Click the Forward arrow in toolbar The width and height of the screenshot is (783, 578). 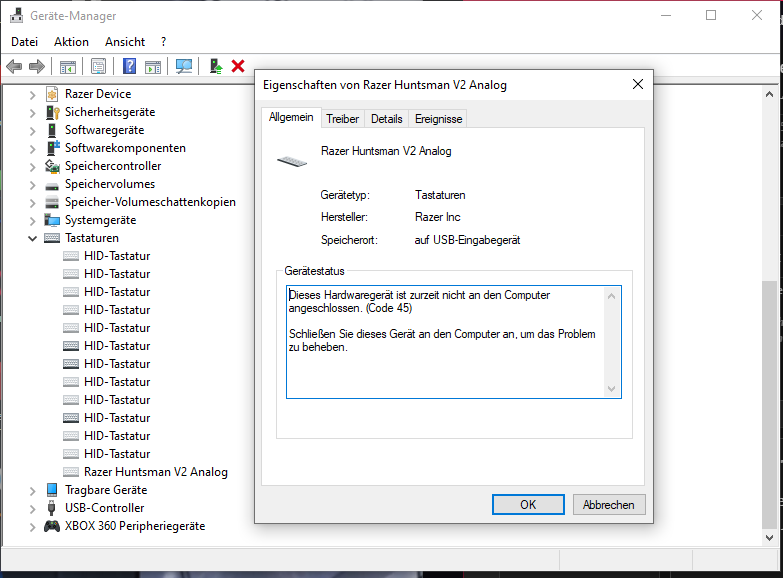(37, 66)
